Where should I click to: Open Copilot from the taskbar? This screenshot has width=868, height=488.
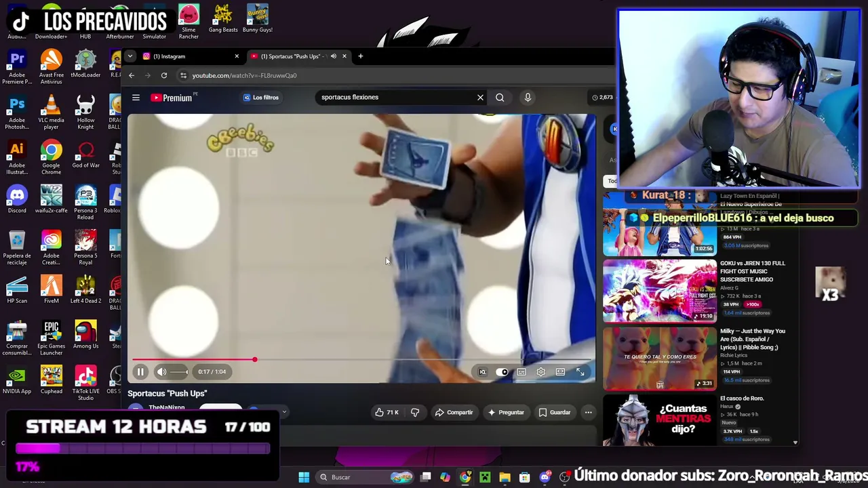(x=445, y=477)
